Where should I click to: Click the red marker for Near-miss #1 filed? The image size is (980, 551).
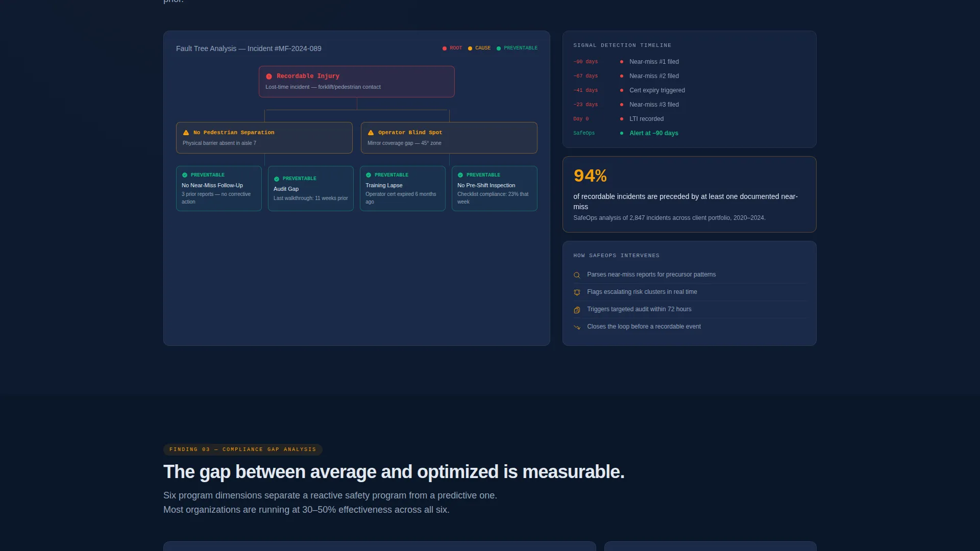[621, 62]
